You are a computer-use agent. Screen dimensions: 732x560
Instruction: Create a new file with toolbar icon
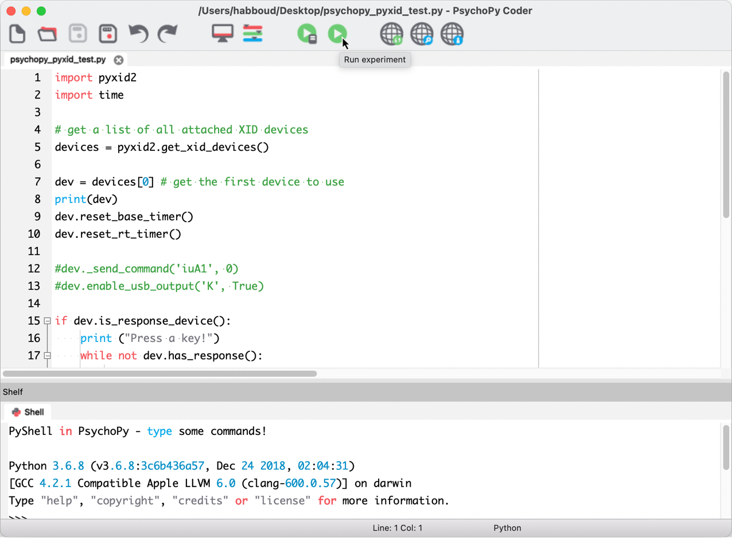coord(17,34)
